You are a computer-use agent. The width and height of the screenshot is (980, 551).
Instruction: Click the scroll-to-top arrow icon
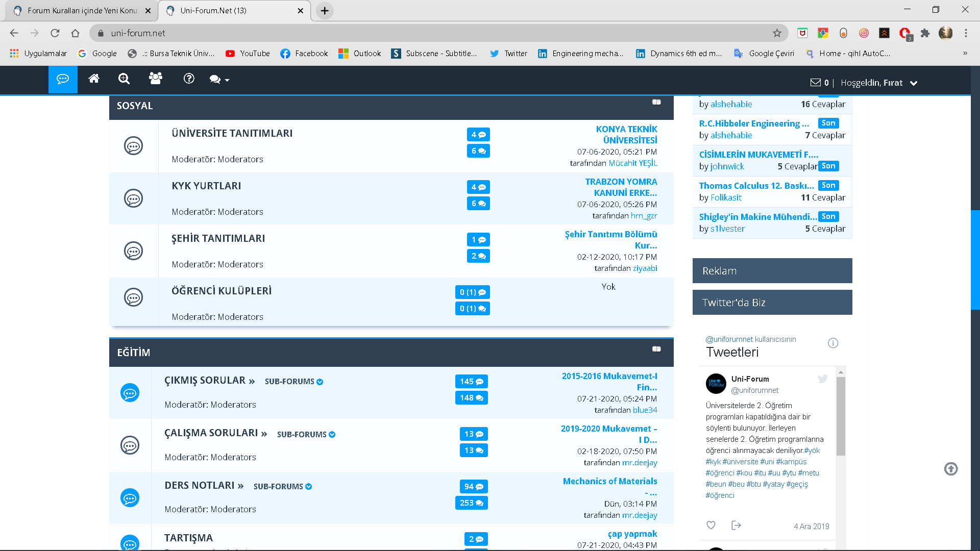click(x=950, y=469)
